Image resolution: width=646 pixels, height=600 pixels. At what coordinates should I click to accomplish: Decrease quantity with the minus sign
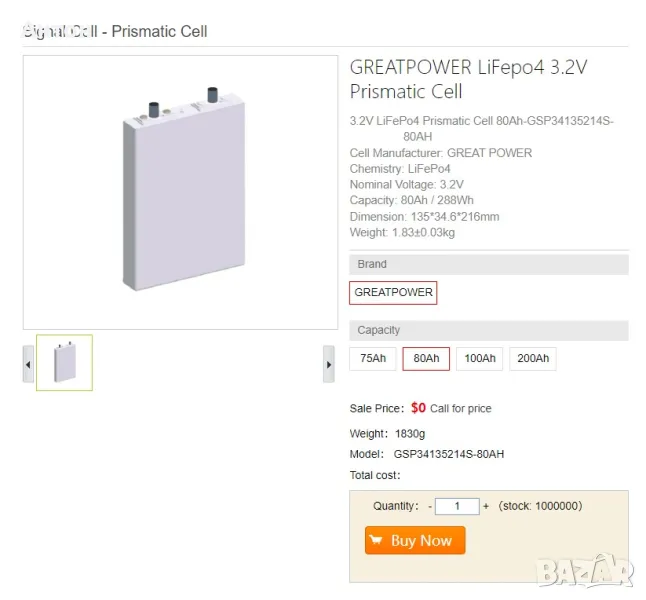[x=430, y=507]
